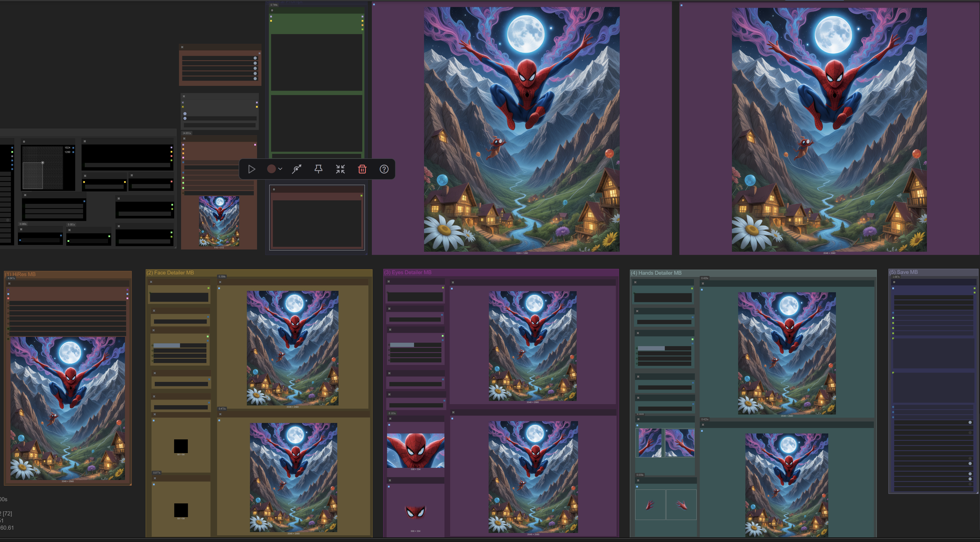Click the bypass node icon in the toolbar
The image size is (980, 542).
297,169
